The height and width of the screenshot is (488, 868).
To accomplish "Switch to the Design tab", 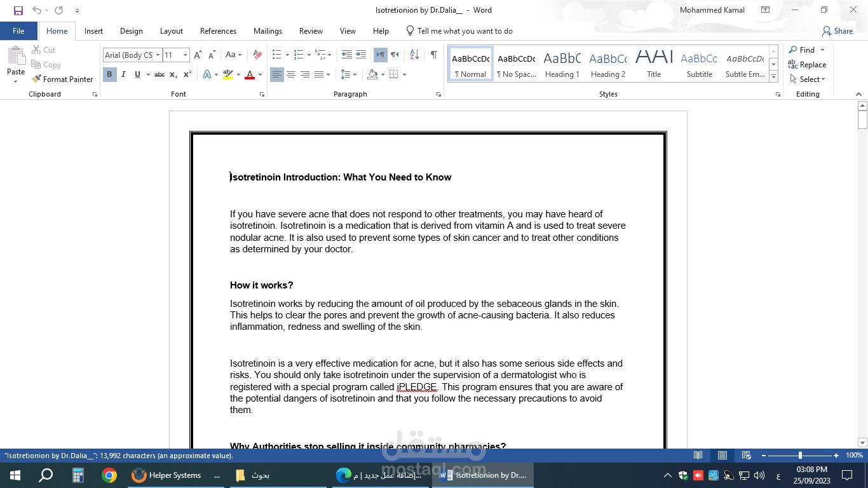I will tap(131, 30).
